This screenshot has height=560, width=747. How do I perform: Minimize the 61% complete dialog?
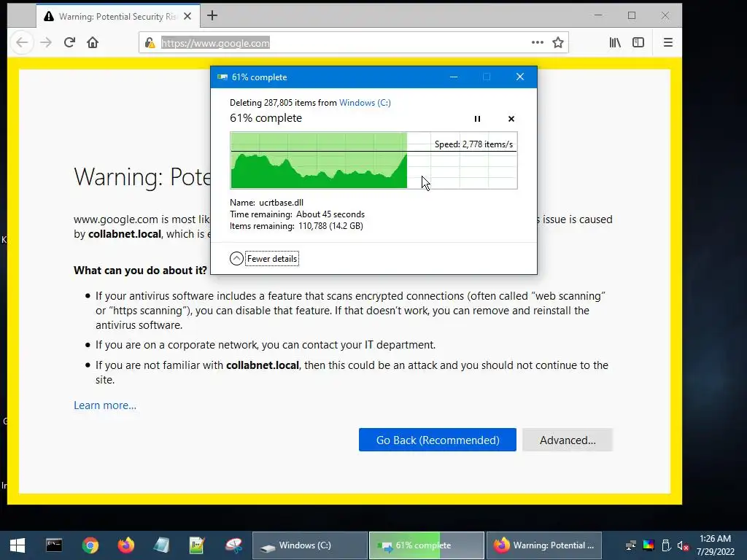click(x=454, y=77)
